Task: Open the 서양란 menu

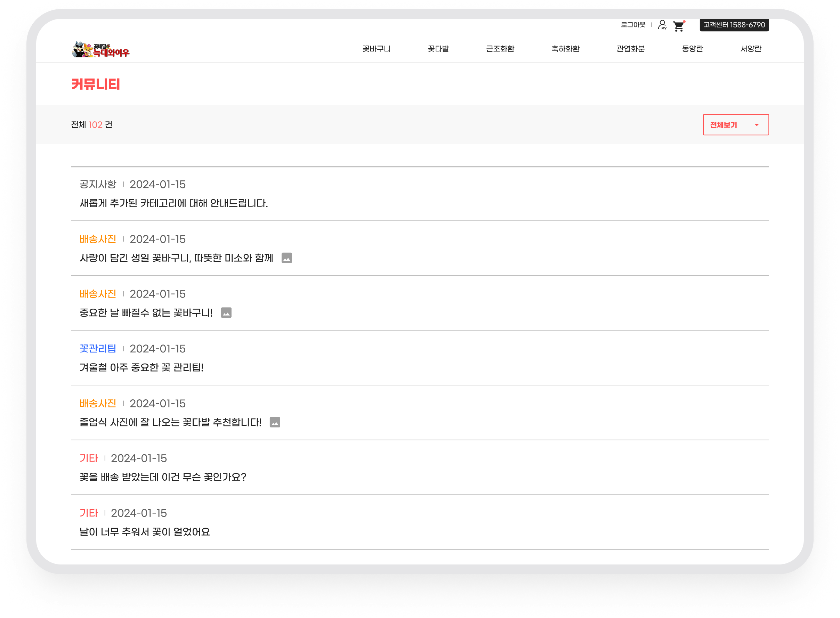Action: (x=751, y=49)
